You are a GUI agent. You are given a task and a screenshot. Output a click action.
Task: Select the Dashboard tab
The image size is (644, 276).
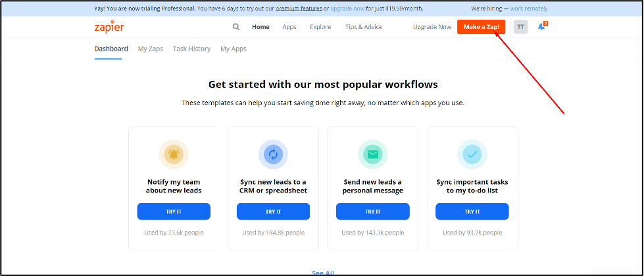(111, 49)
